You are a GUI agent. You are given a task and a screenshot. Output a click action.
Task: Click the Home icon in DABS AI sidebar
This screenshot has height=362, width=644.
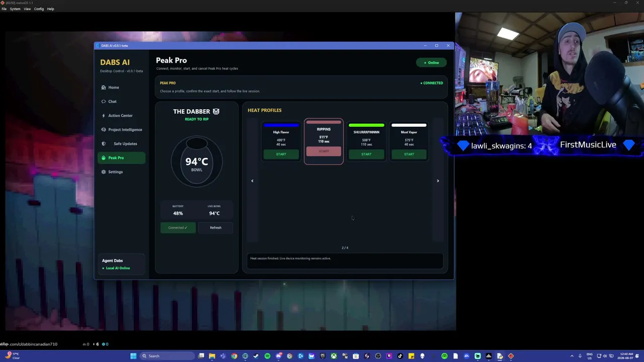(x=104, y=87)
